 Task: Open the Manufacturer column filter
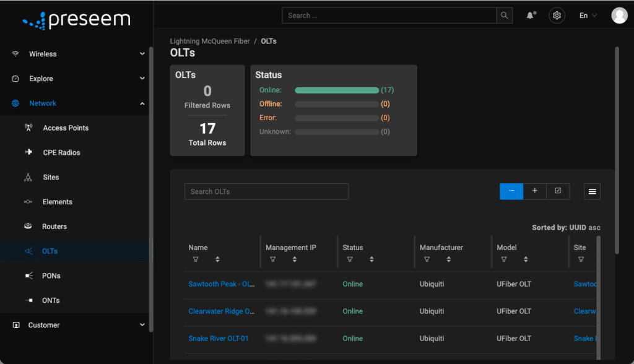[x=427, y=259]
